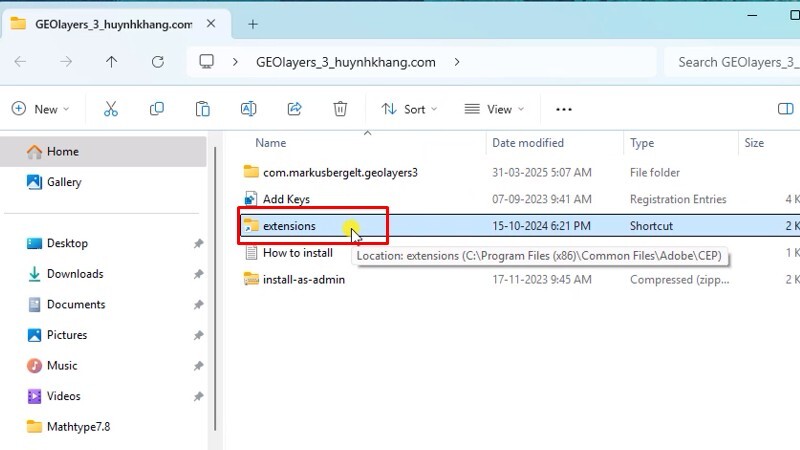Viewport: 800px width, 450px height.
Task: Click the navigation pane scrollbar
Action: click(x=215, y=288)
